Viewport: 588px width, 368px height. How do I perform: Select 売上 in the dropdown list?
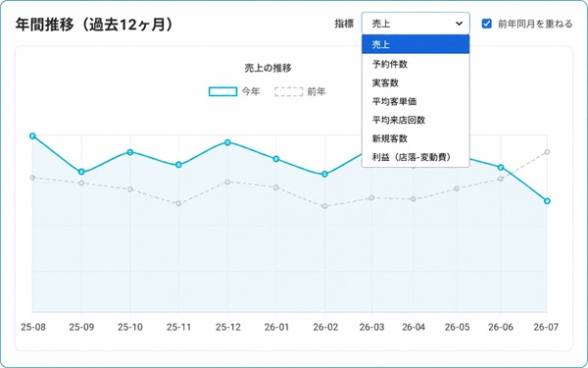coord(416,45)
